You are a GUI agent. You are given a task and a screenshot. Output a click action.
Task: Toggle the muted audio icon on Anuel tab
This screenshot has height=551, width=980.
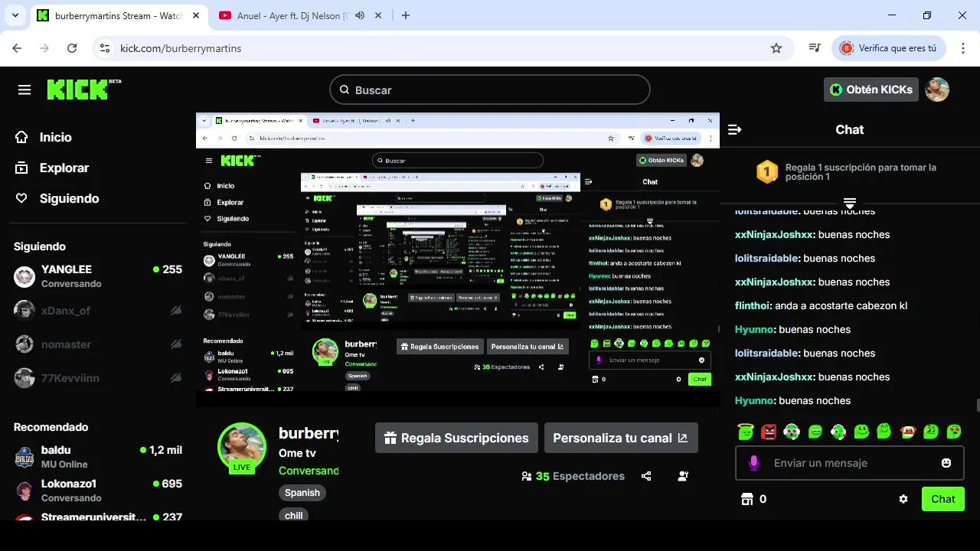(x=360, y=15)
